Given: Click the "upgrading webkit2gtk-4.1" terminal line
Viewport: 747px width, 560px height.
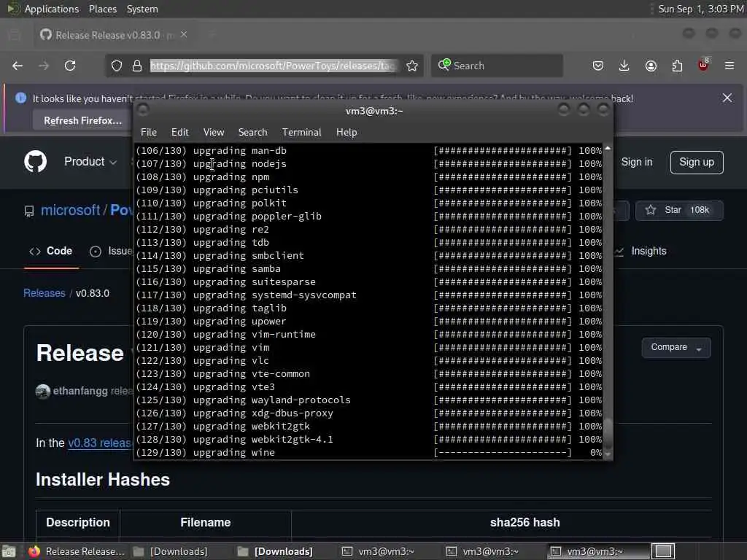Looking at the screenshot, I should tap(368, 439).
